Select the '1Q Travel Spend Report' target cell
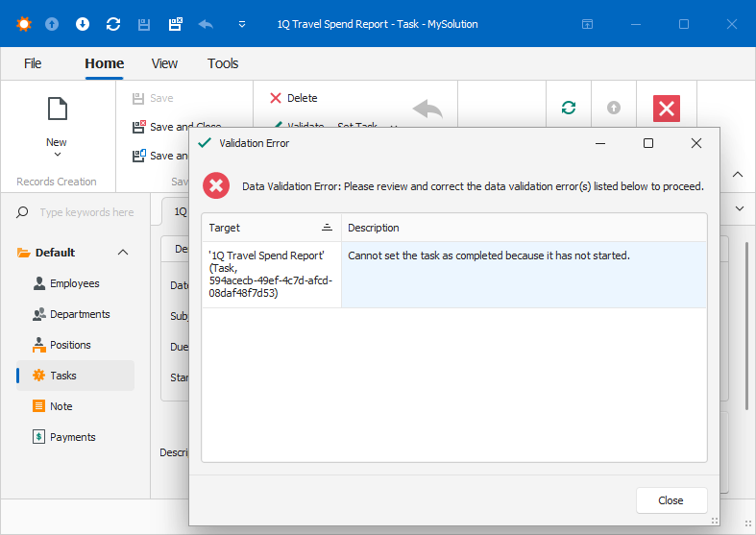This screenshot has width=756, height=535. click(x=272, y=275)
